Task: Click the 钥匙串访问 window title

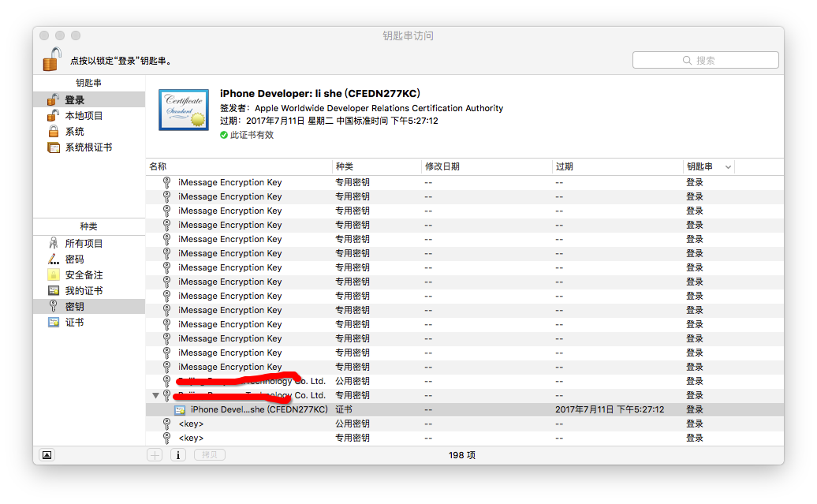Action: click(x=408, y=35)
